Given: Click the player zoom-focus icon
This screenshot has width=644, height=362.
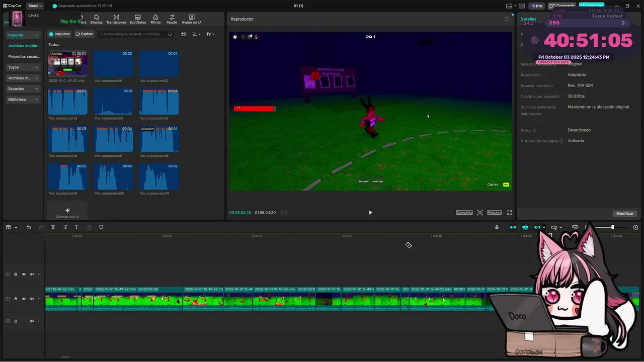Looking at the screenshot, I should [480, 213].
